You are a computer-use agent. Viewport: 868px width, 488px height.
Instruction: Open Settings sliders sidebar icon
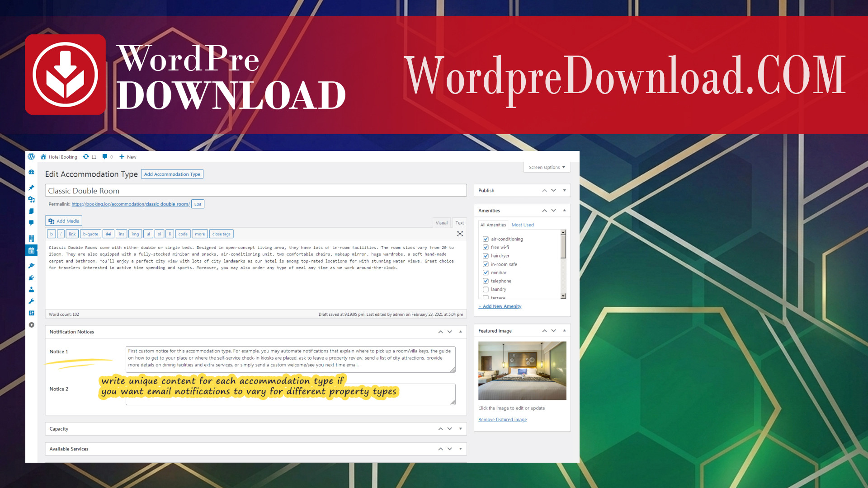click(31, 313)
